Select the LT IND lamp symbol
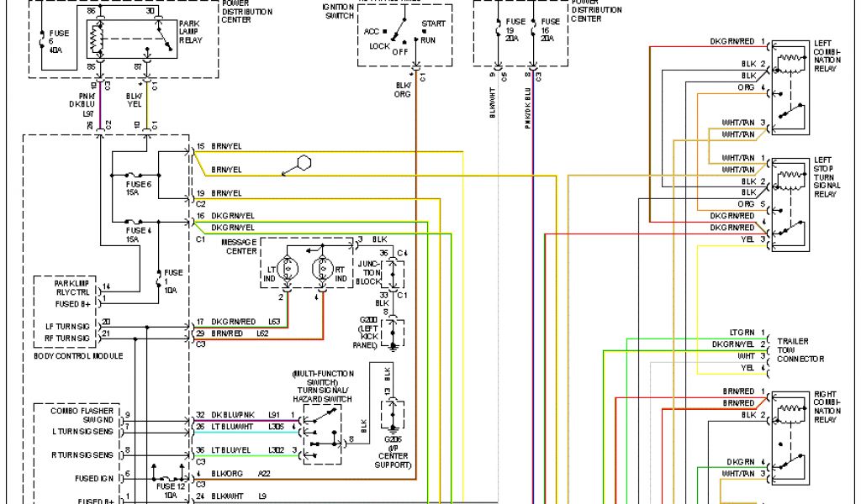 click(288, 268)
